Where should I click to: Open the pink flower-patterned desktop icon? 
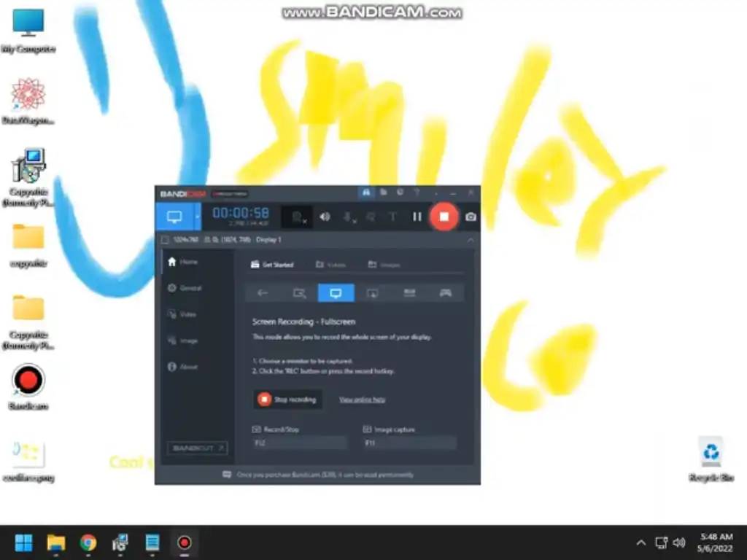[28, 101]
